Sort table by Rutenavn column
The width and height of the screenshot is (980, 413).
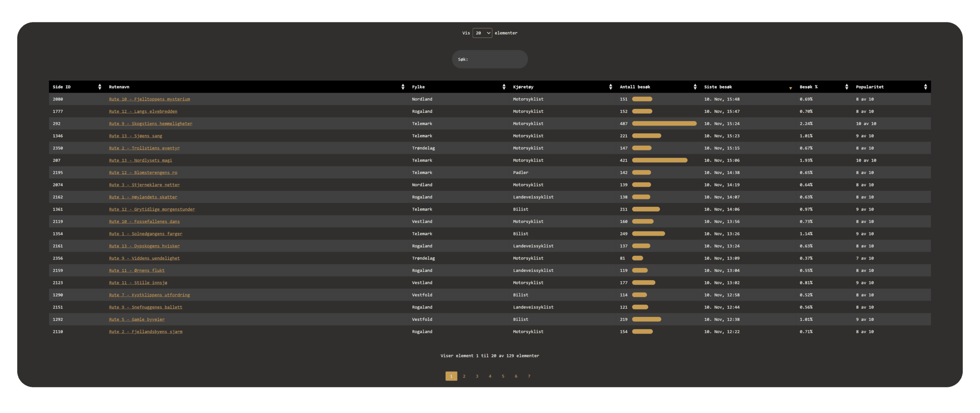coord(256,87)
